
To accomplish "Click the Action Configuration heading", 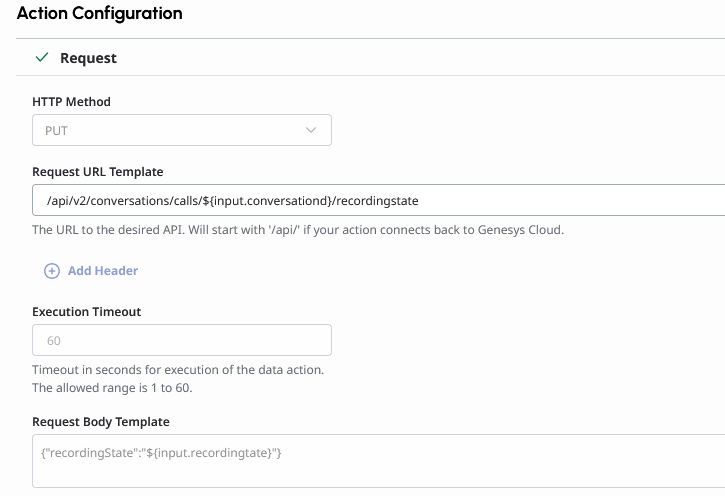I will pos(100,14).
